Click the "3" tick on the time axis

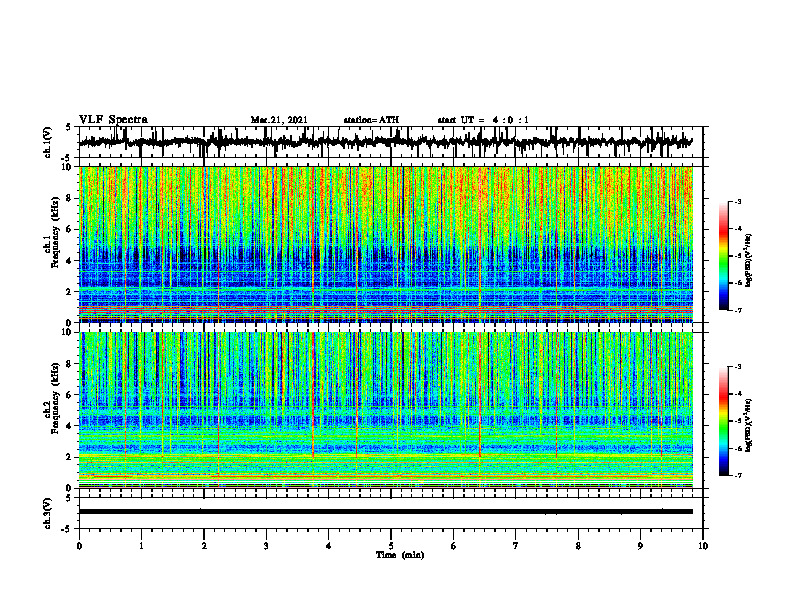(x=266, y=546)
